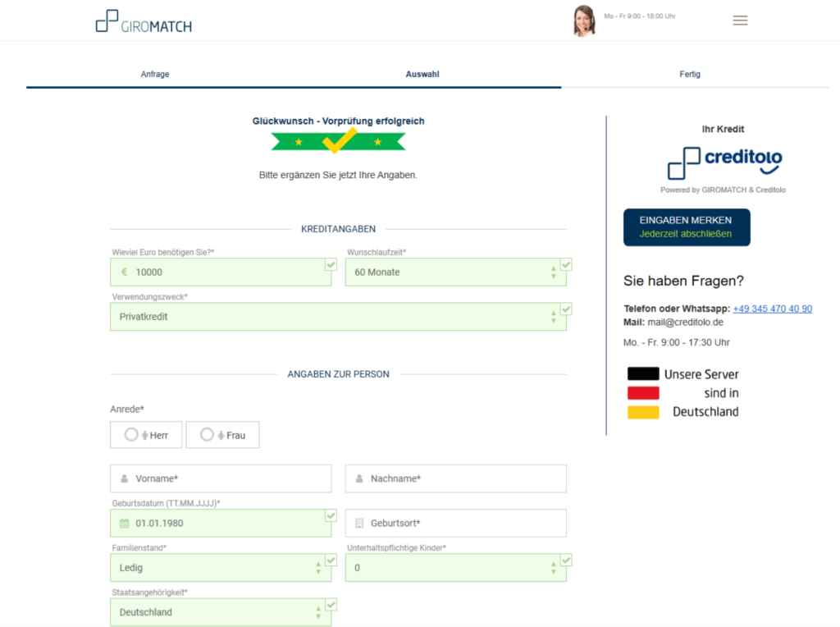Screen dimensions: 840x627
Task: Click the header 'Mo - Fr 9:00 - 18:00 Uhr' text
Action: [x=640, y=16]
